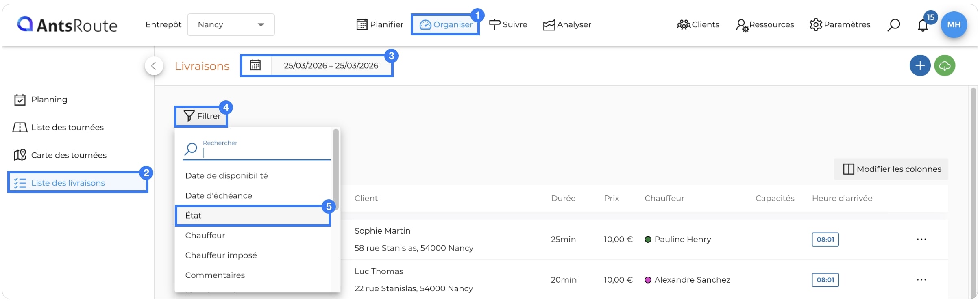Click the filter dropdown list scrollbar
Viewport: 980px width, 303px height.
tap(336, 169)
